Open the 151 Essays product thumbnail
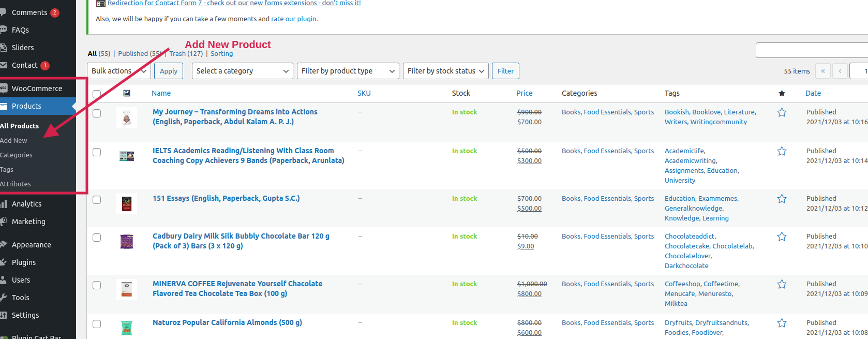Screen dimensions: 868x339 tap(127, 204)
